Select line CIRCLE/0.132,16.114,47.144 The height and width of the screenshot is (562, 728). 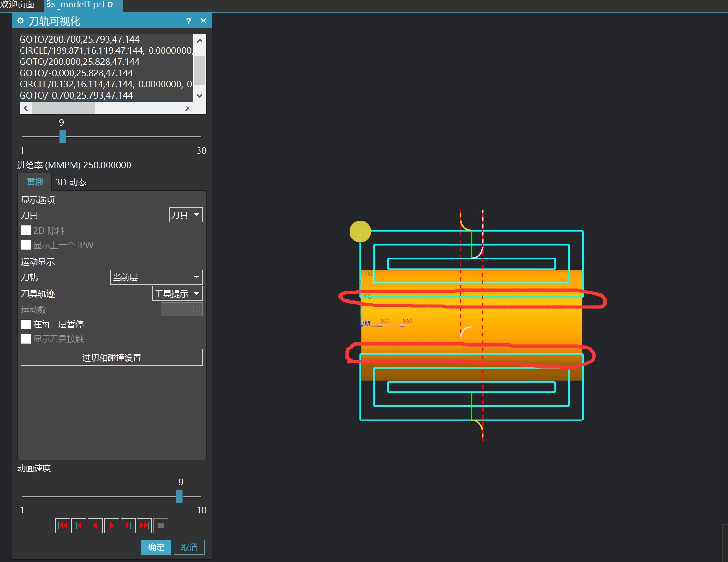[x=106, y=84]
